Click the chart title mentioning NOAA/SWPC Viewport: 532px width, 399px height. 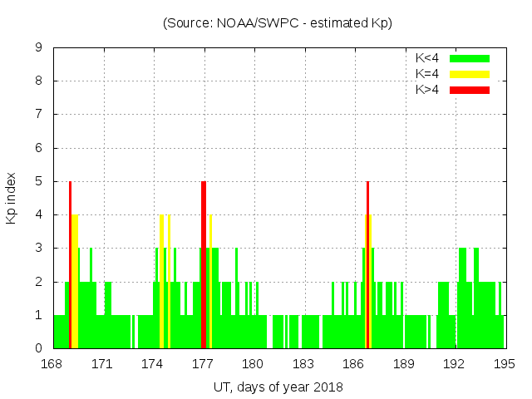278,23
